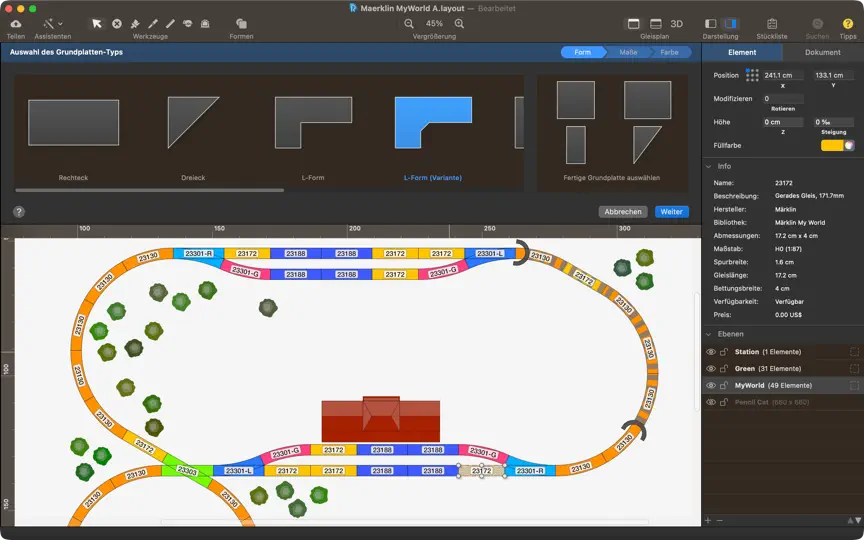The image size is (864, 540).
Task: Hide the MyWorld layer using eye icon
Action: 711,385
